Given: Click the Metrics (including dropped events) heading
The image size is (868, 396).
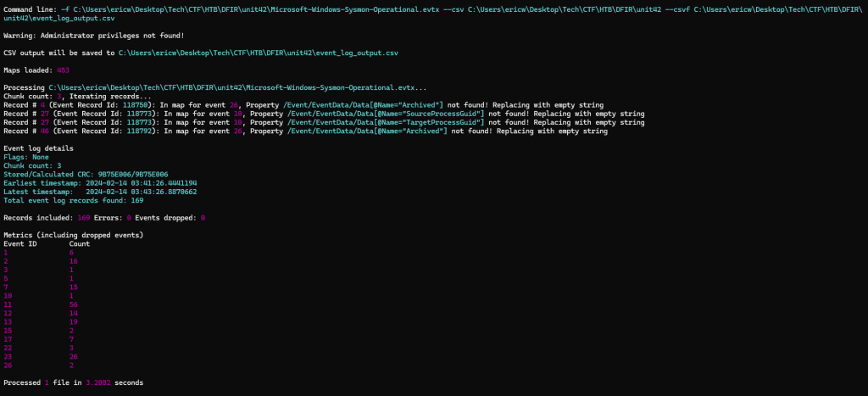Looking at the screenshot, I should (x=73, y=235).
